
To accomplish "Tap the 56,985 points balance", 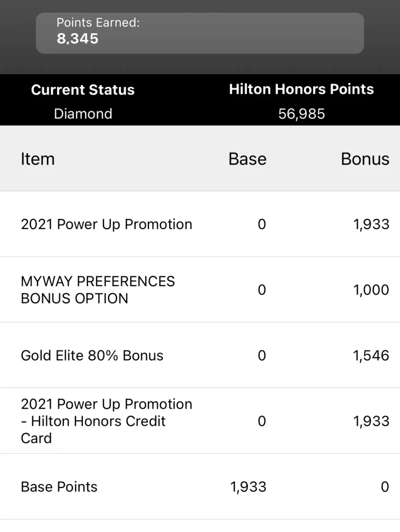I will pyautogui.click(x=302, y=114).
